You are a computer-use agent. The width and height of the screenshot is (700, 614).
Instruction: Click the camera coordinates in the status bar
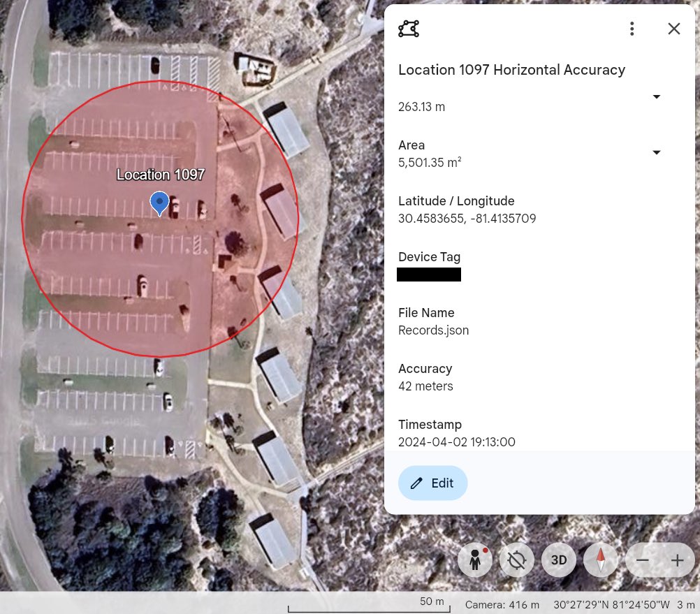(x=613, y=605)
